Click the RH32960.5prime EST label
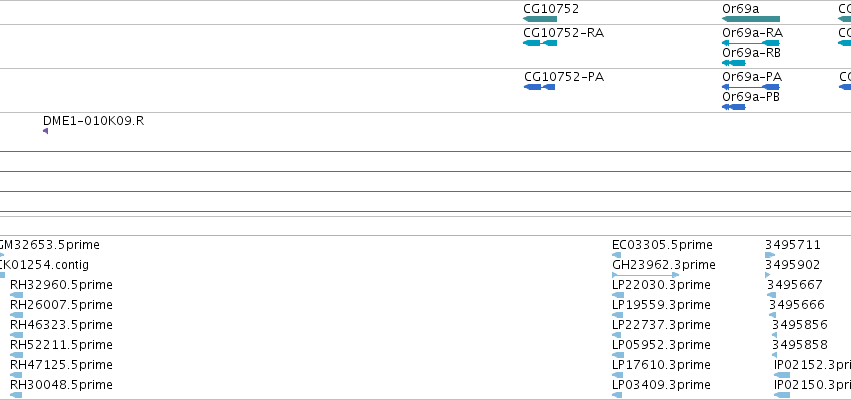This screenshot has height=400, width=851. pos(61,285)
